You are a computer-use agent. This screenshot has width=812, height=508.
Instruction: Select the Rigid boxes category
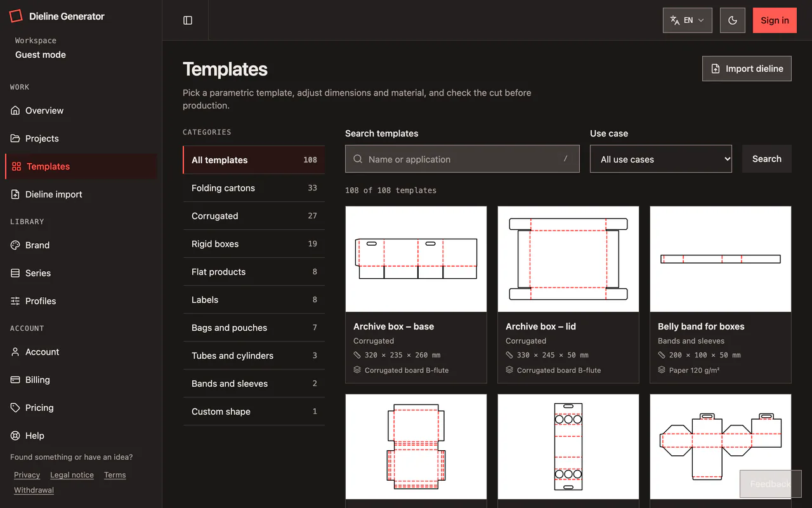click(254, 244)
